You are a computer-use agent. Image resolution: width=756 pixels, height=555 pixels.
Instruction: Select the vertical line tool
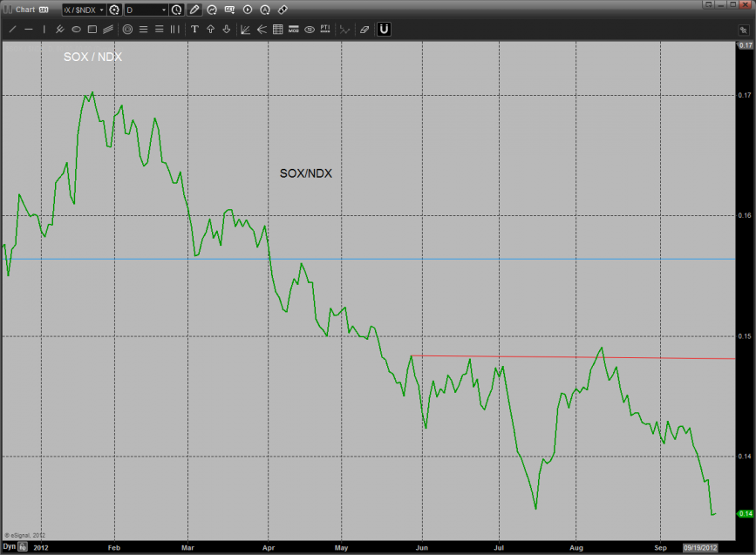(44, 29)
